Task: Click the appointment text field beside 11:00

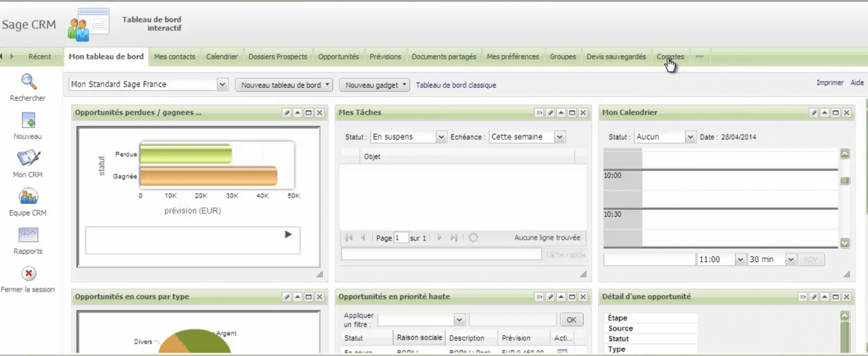Action: [650, 260]
